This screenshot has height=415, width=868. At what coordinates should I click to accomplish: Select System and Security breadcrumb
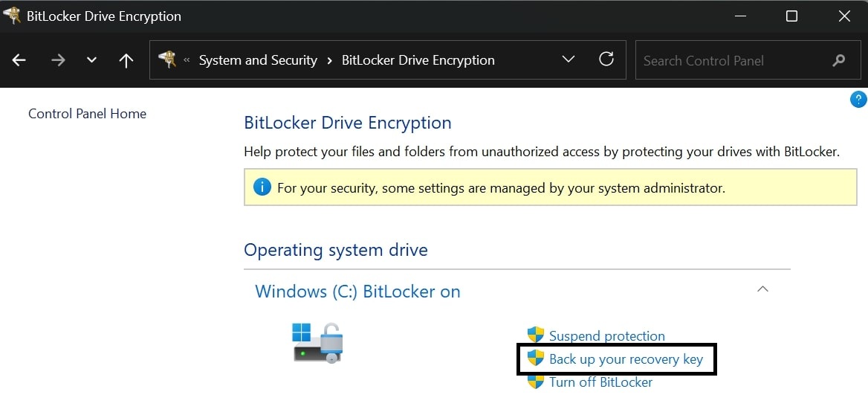coord(258,60)
